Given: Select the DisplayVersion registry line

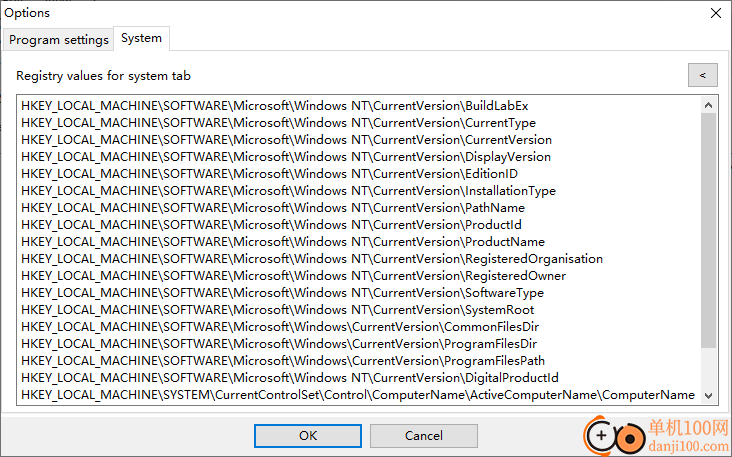Looking at the screenshot, I should [x=286, y=157].
